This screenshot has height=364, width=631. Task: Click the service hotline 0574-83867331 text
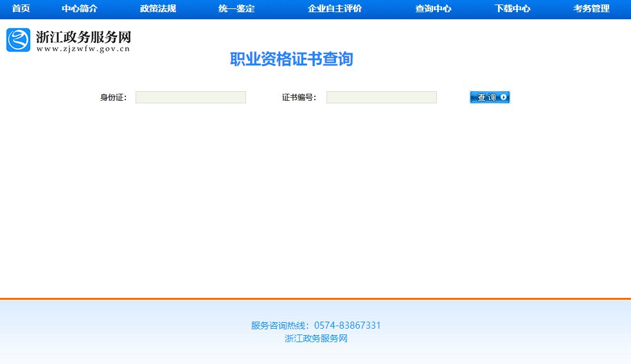347,325
